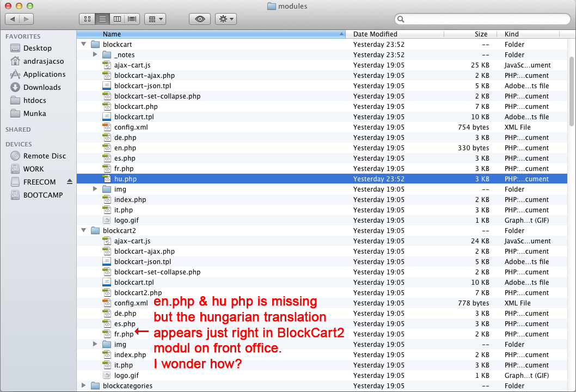
Task: Sort by Kind column header
Action: (x=528, y=34)
